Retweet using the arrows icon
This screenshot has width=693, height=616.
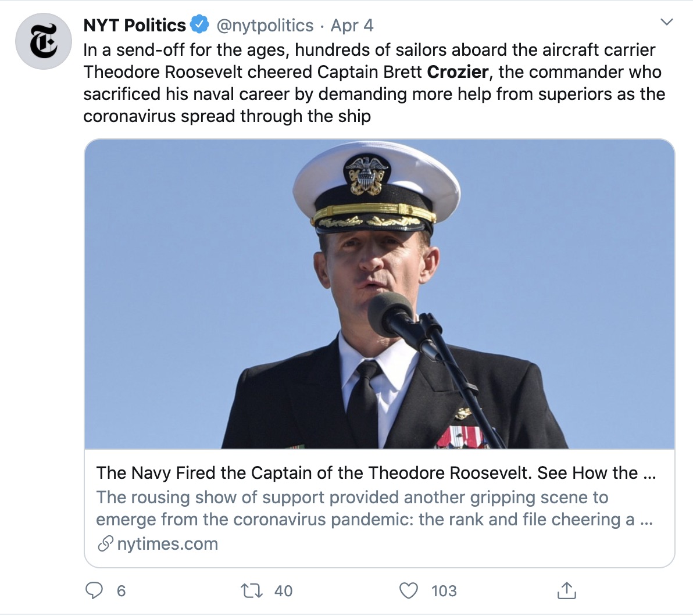tap(252, 590)
